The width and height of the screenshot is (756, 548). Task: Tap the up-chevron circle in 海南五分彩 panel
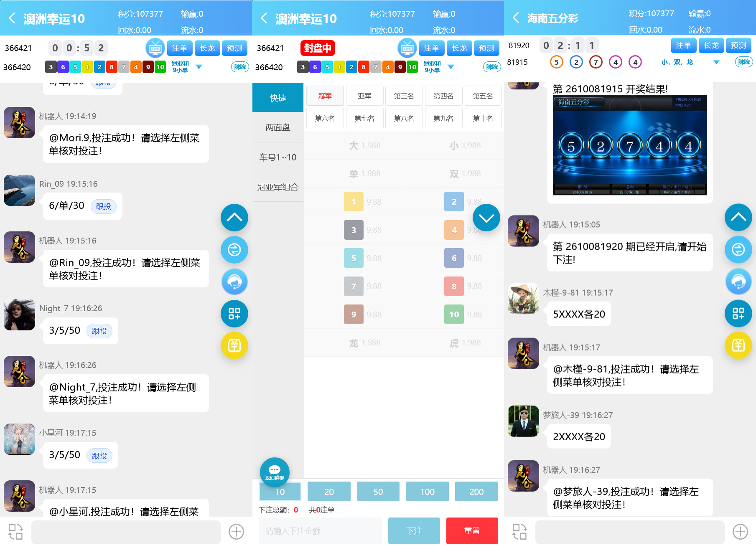coord(738,218)
